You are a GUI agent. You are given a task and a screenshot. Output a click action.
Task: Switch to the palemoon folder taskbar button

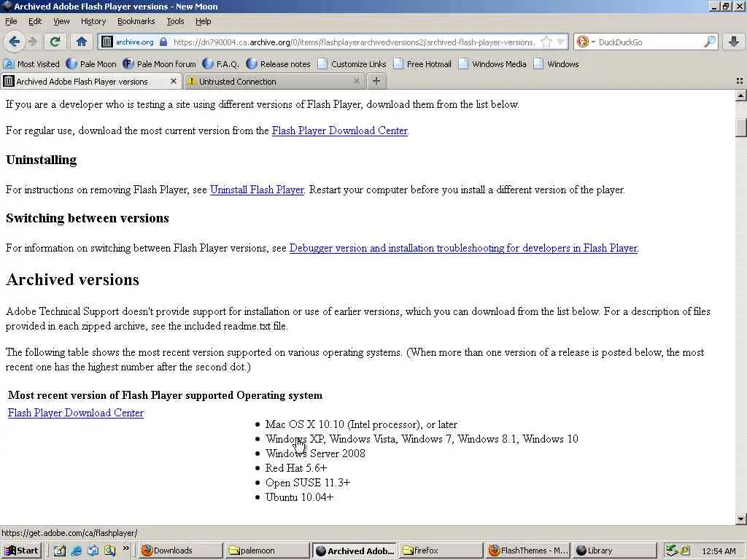pyautogui.click(x=267, y=551)
